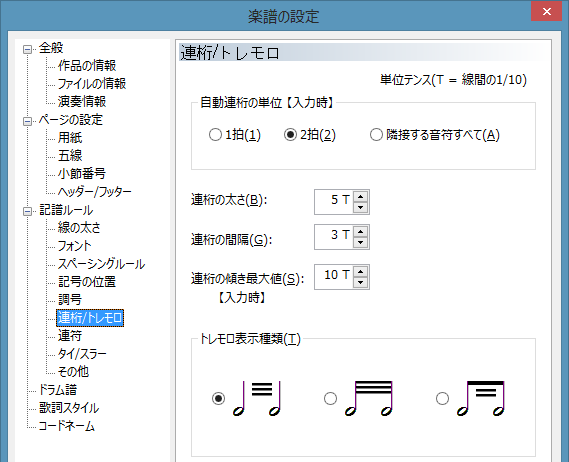Decrease 連桁の太さ with the down arrow
The height and width of the screenshot is (462, 569).
click(360, 207)
